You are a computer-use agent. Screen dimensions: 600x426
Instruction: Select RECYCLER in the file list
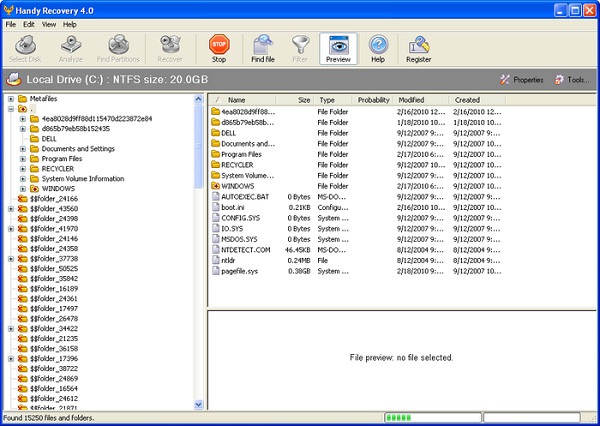coord(237,165)
